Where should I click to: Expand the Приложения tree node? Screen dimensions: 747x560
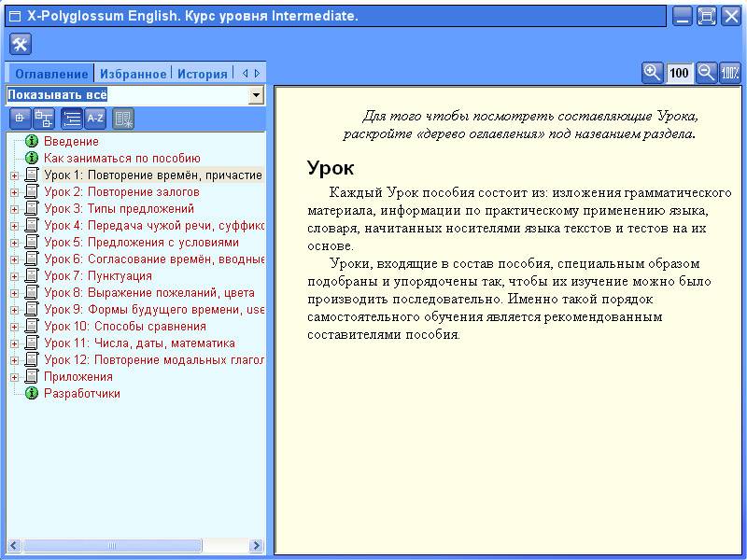tap(14, 377)
